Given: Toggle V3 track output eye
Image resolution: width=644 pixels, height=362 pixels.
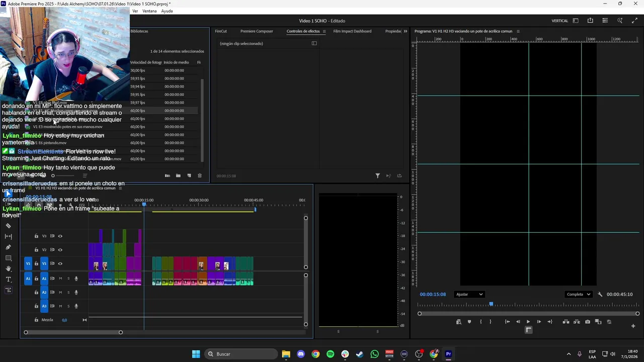Looking at the screenshot, I should click(x=60, y=236).
